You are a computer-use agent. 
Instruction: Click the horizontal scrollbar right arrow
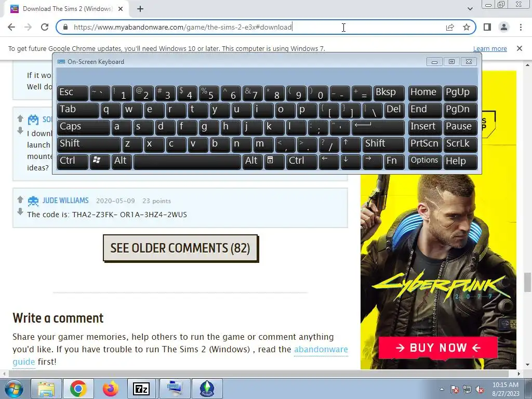(519, 374)
